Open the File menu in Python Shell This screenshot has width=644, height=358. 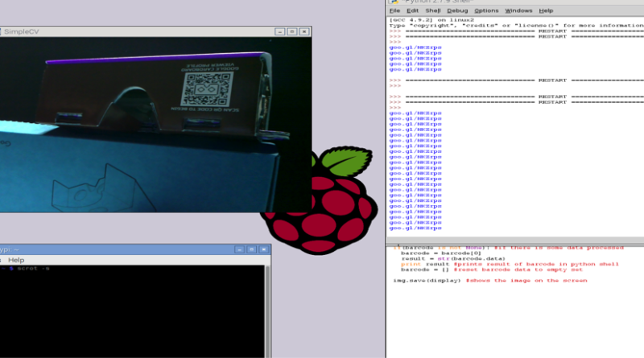pos(394,10)
